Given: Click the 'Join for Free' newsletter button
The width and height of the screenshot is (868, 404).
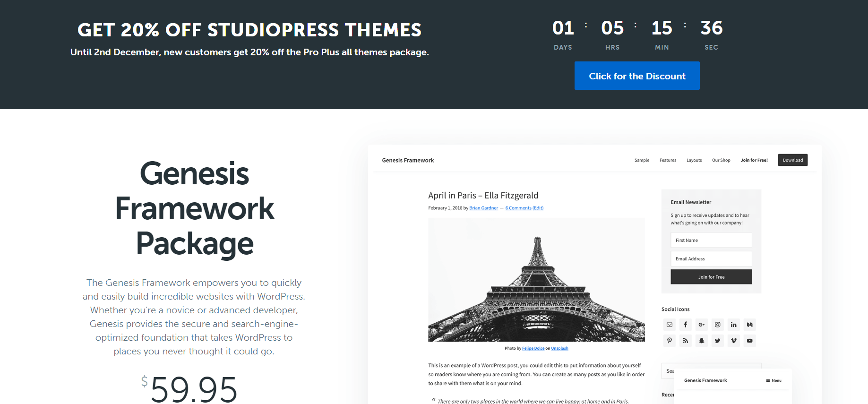Looking at the screenshot, I should point(711,277).
